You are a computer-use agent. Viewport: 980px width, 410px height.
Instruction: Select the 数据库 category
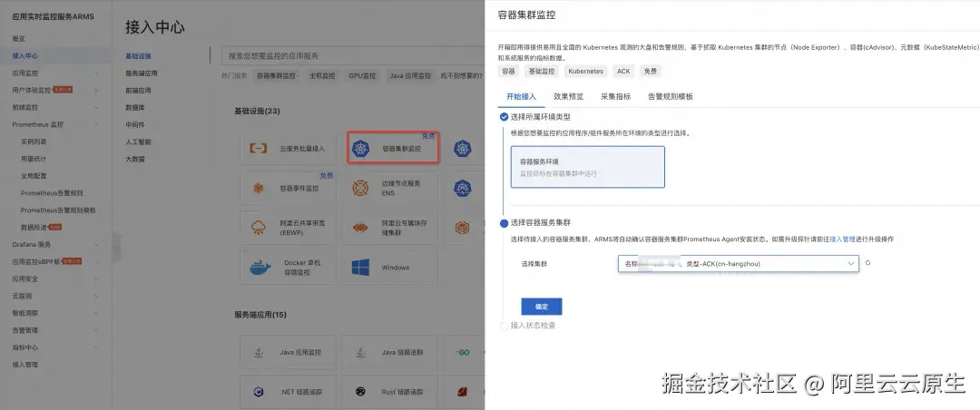tap(135, 108)
